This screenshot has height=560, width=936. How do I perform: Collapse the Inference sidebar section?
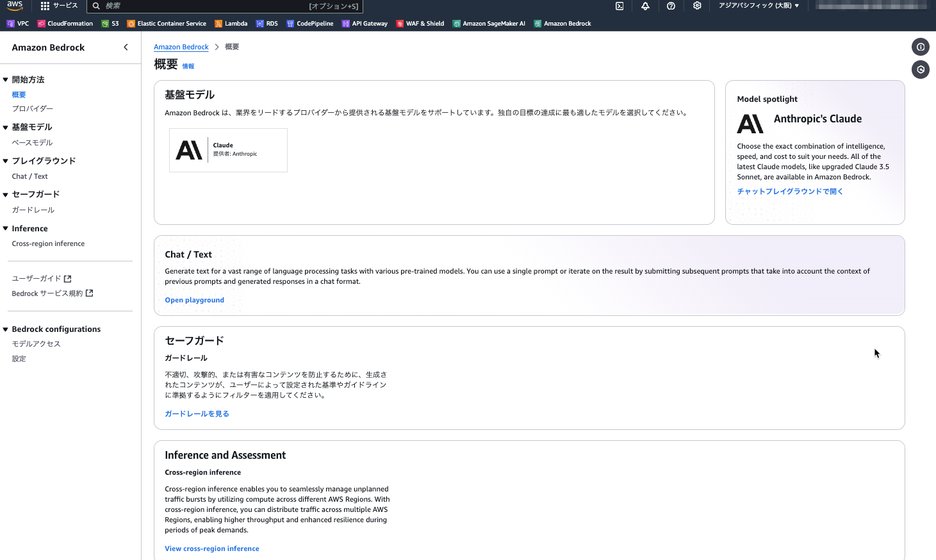[5, 229]
